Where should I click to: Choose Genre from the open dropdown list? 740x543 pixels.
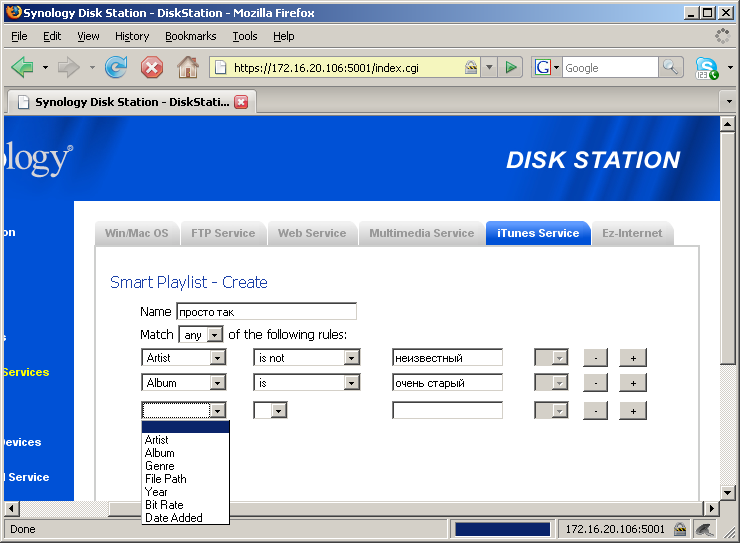[185, 466]
